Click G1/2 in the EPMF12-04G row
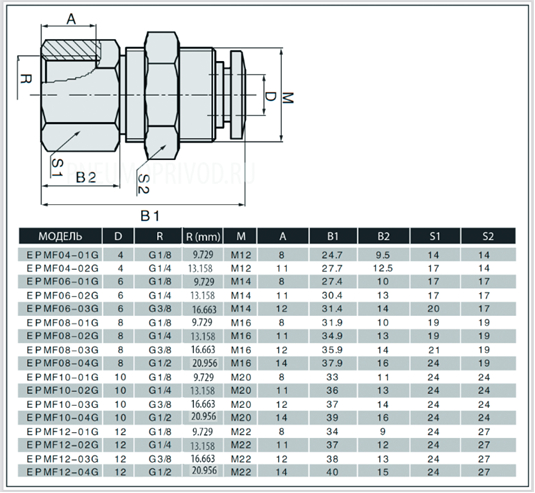535x493 pixels. [x=160, y=472]
